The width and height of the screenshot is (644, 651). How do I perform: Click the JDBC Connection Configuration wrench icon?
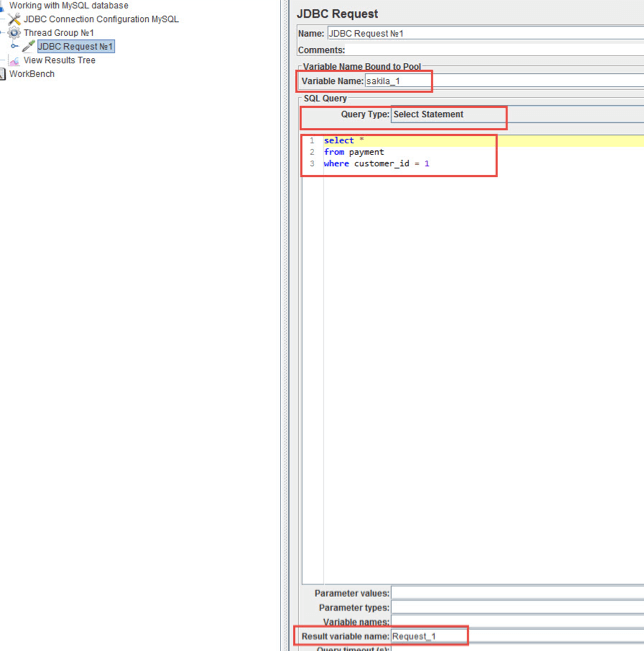coord(15,19)
